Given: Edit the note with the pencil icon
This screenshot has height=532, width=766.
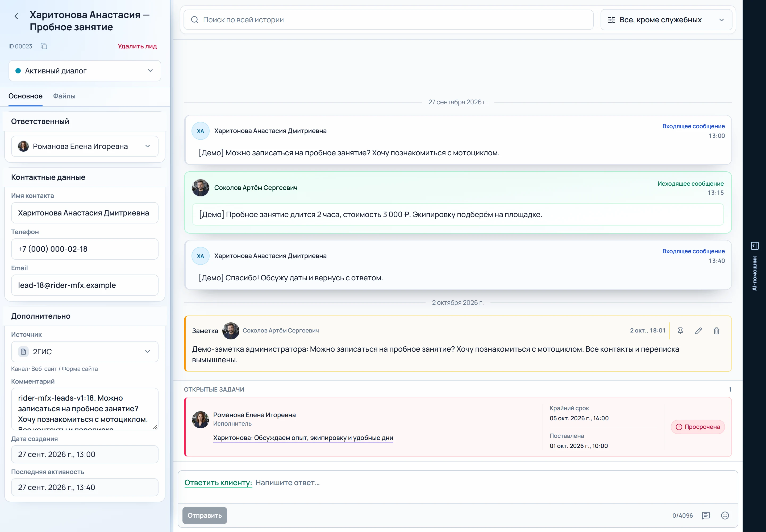Looking at the screenshot, I should click(x=698, y=331).
